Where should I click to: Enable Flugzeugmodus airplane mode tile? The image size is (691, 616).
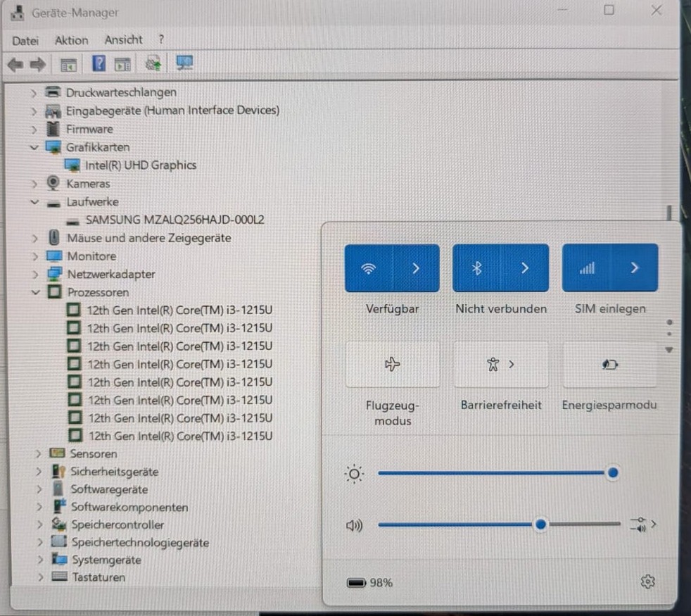[392, 364]
